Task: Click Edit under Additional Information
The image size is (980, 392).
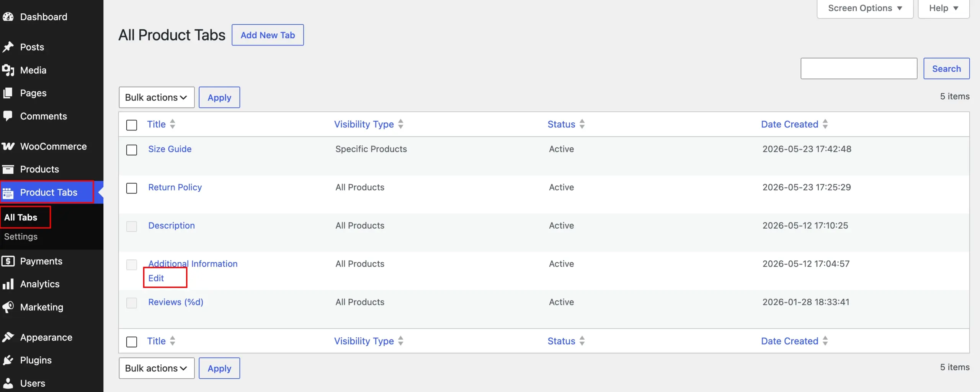Action: point(156,278)
